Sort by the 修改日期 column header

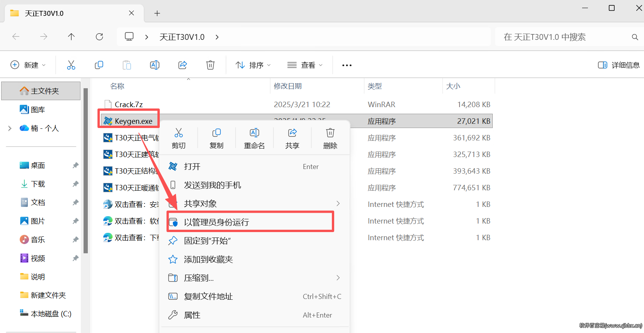click(x=288, y=86)
